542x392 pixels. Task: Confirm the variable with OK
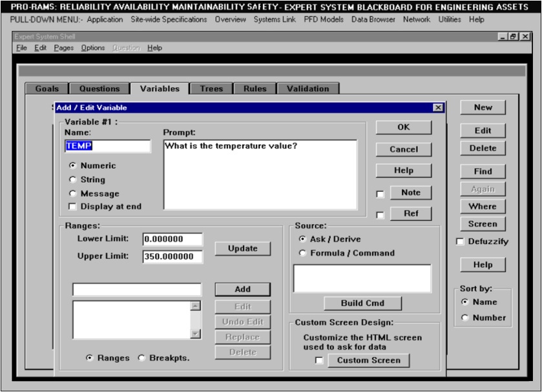(403, 127)
